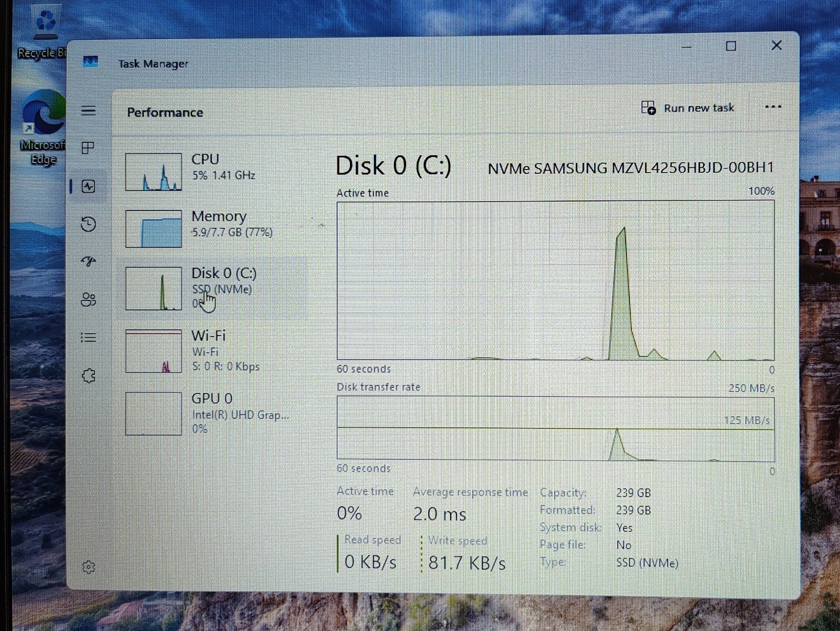Viewport: 840px width, 631px height.
Task: Click the 250 MB/s transfer rate scale label
Action: [751, 388]
